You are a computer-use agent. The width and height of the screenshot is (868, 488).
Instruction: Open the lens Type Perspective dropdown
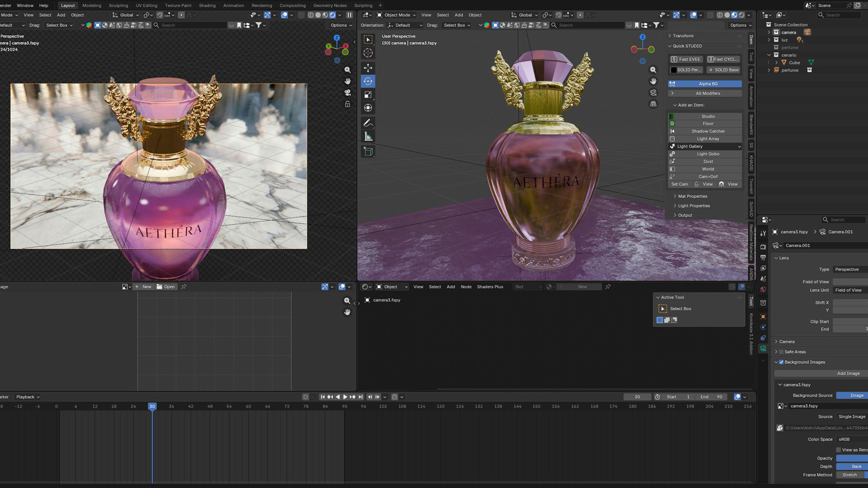coord(850,269)
